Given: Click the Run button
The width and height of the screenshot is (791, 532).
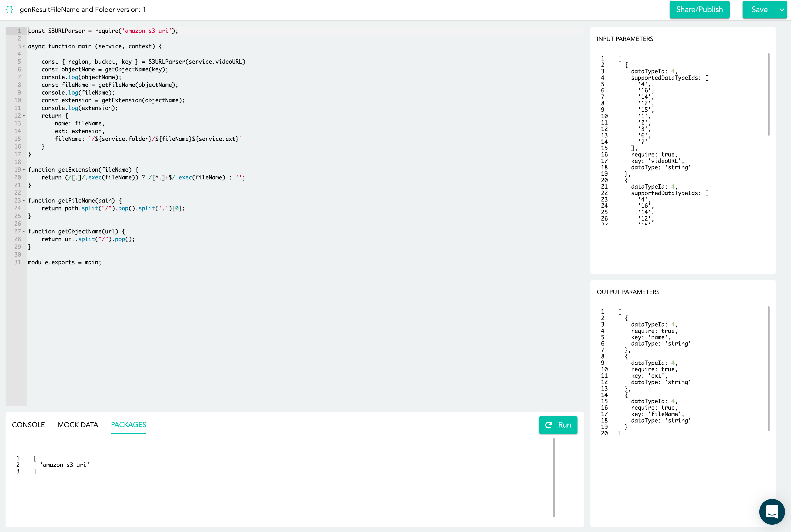Looking at the screenshot, I should (558, 425).
